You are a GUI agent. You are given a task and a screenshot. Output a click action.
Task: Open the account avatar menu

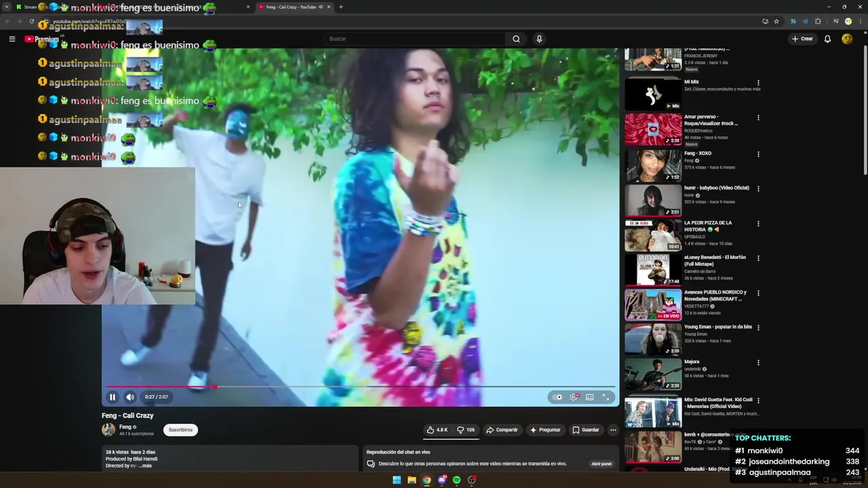(x=847, y=39)
